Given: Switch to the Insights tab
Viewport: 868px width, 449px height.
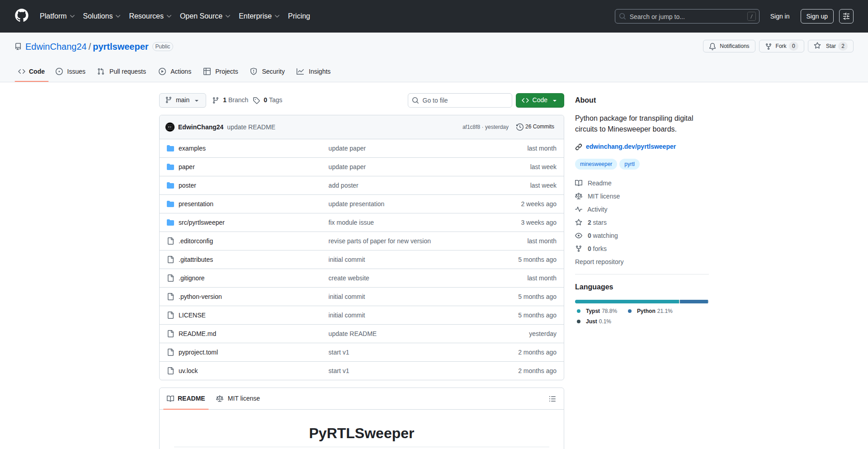Looking at the screenshot, I should click(314, 71).
